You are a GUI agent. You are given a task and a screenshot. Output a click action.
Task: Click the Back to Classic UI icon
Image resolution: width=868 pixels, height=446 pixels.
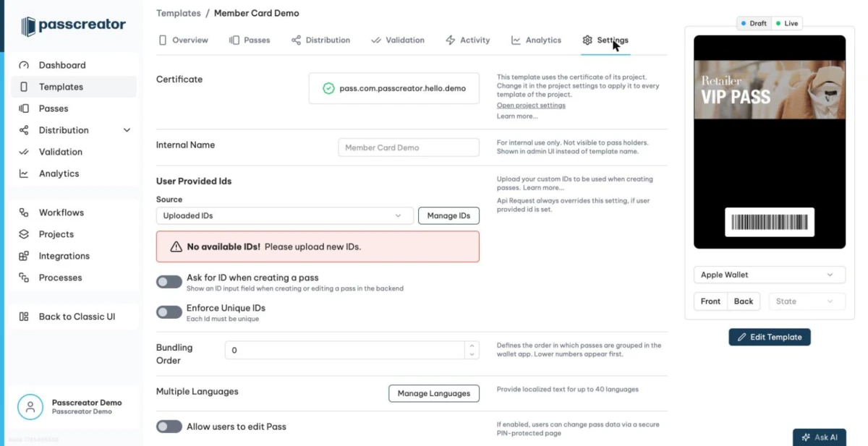24,317
